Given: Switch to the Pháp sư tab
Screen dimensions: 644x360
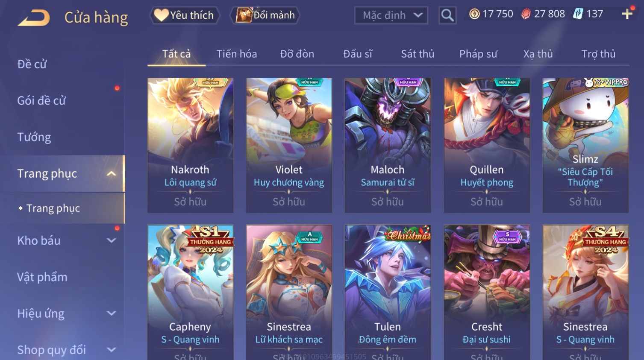Looking at the screenshot, I should pyautogui.click(x=478, y=54).
